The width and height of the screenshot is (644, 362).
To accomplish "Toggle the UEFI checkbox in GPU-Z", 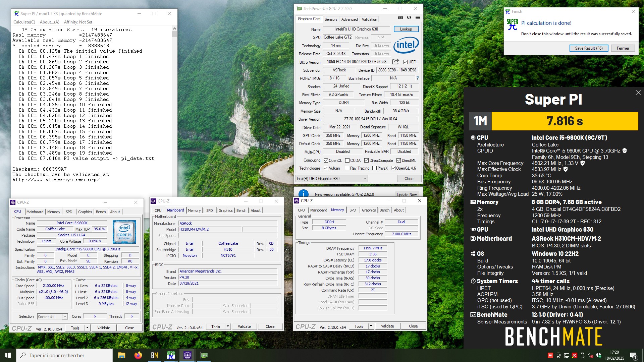I will [405, 62].
